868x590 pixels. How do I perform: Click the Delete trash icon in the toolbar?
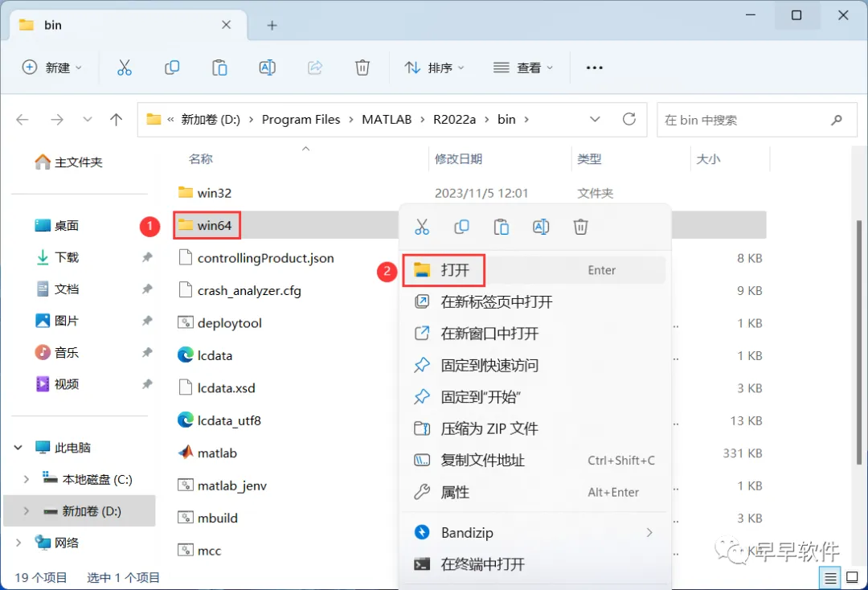[x=362, y=68]
